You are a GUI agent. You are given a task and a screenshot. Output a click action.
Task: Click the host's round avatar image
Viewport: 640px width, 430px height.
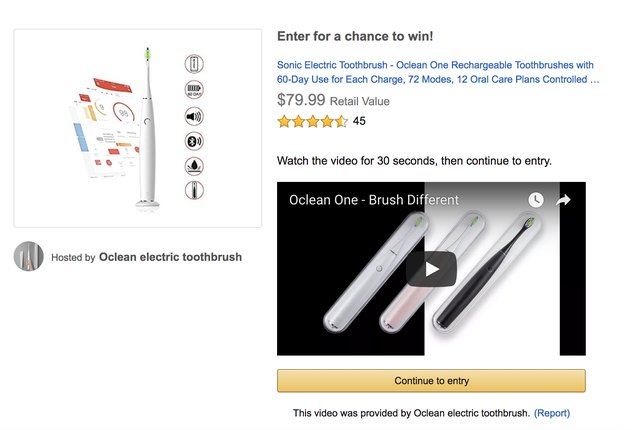pos(29,256)
